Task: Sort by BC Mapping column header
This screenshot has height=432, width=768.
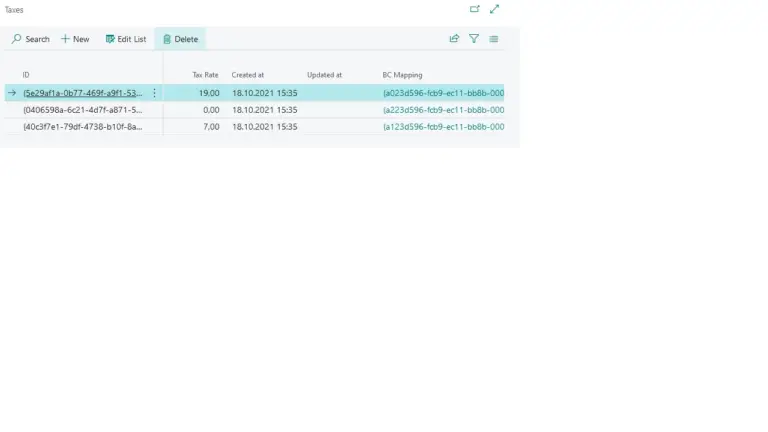Action: [402, 75]
